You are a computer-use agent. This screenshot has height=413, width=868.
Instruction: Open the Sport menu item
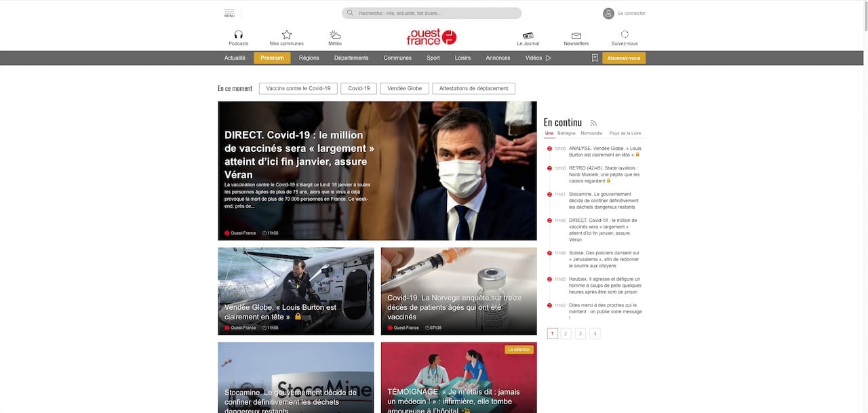tap(433, 58)
